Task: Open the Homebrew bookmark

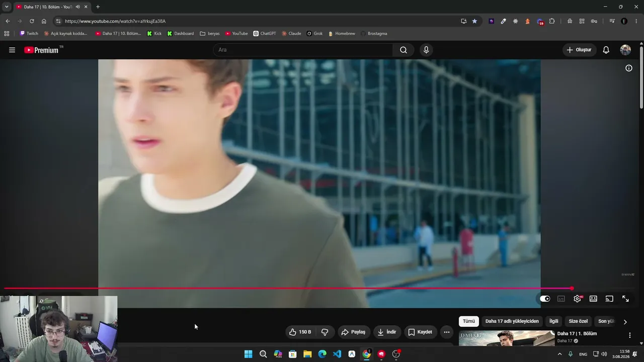Action: click(x=342, y=34)
